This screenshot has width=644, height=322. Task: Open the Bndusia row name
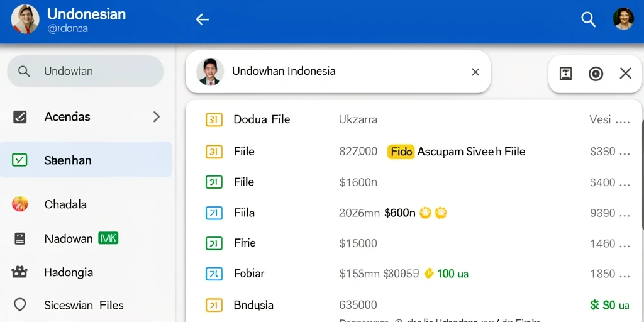click(x=253, y=305)
